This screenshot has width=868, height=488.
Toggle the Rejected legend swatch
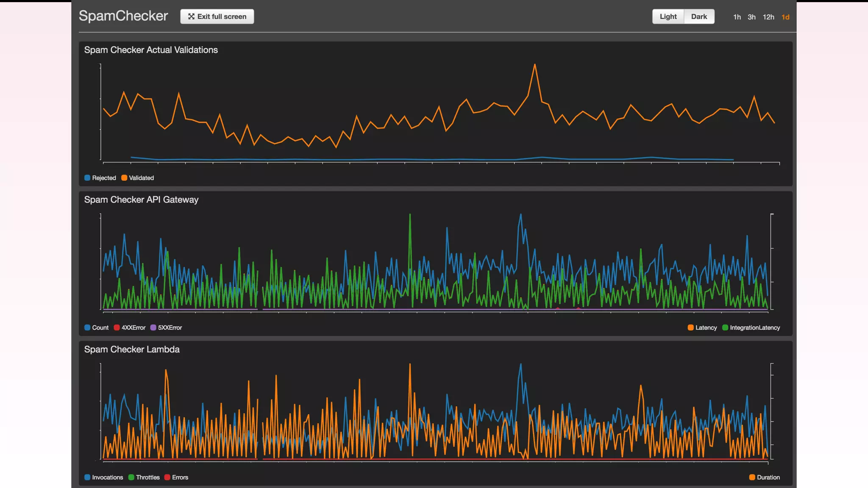pos(87,178)
